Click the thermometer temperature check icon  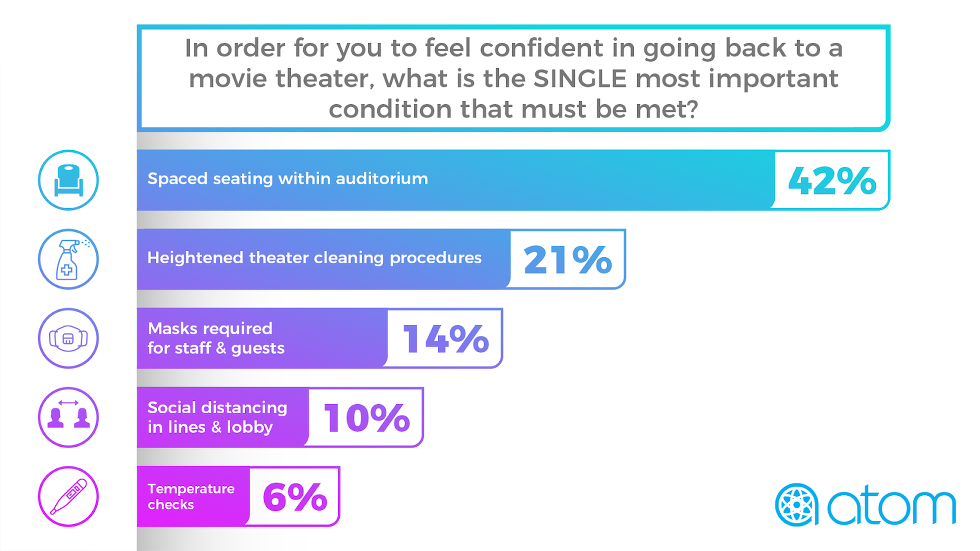click(68, 495)
